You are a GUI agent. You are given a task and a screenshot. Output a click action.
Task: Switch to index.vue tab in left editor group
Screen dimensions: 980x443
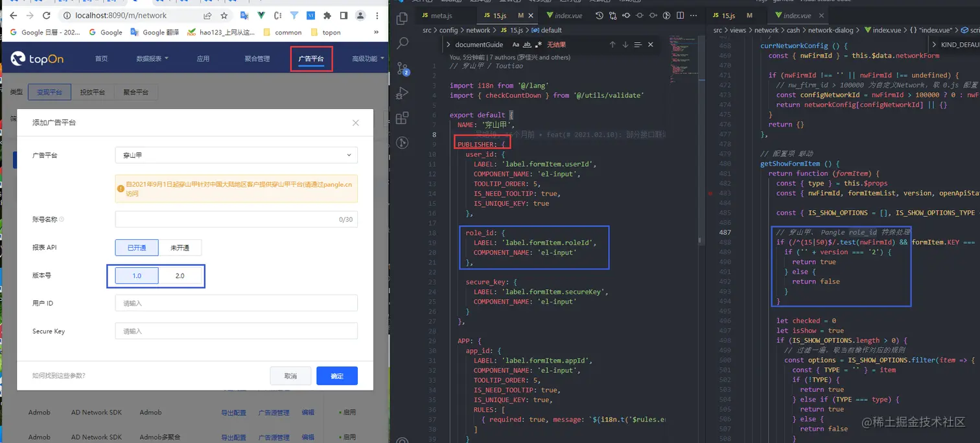point(565,15)
